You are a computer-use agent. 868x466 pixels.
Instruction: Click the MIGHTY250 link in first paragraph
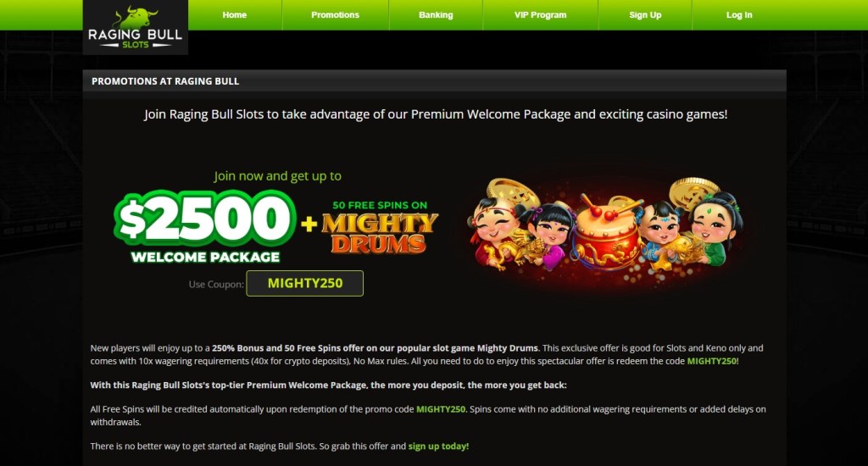[711, 361]
